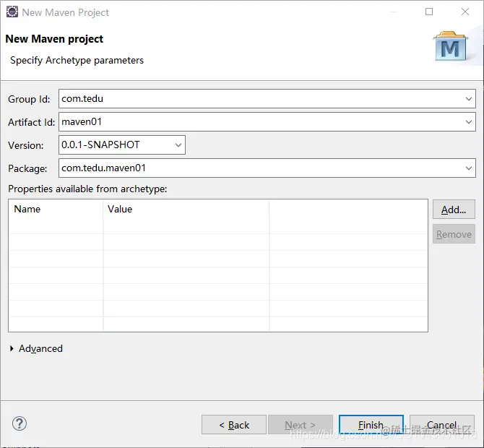The height and width of the screenshot is (448, 484).
Task: Click the Value column header
Action: tap(186, 209)
